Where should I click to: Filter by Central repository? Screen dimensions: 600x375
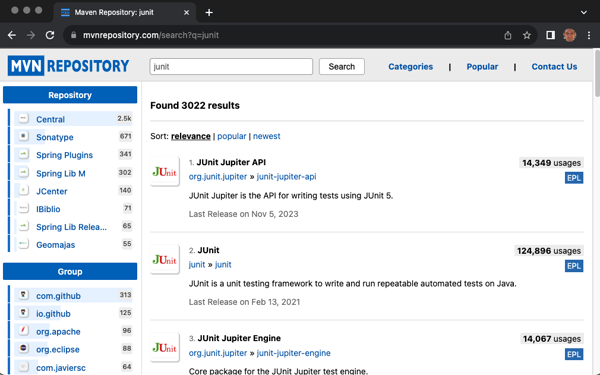[x=51, y=119]
